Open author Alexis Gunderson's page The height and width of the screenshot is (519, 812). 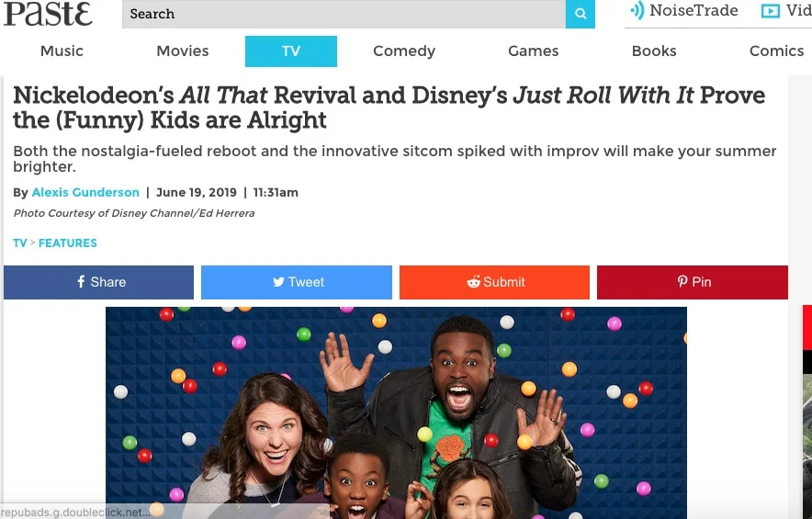coord(85,192)
